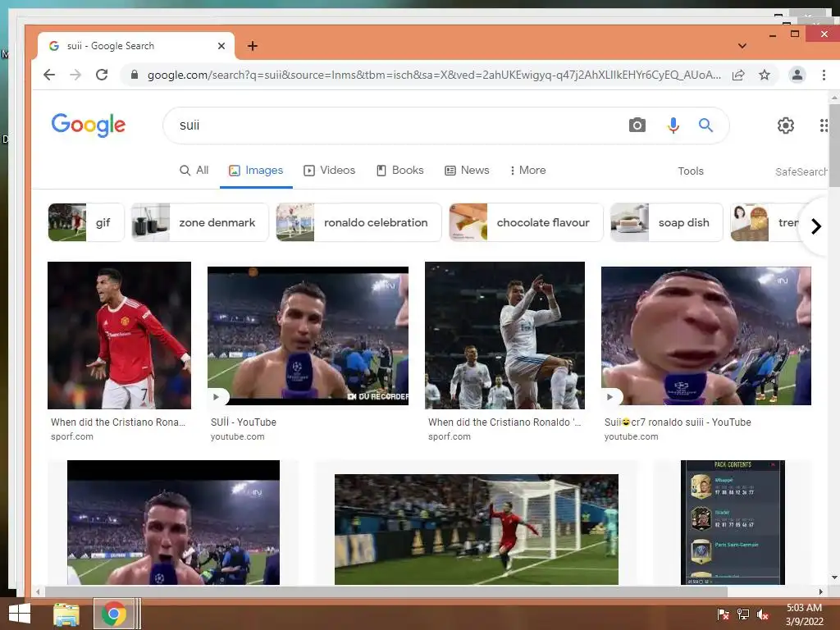The image size is (840, 630).
Task: Open Google settings gear
Action: click(x=785, y=126)
